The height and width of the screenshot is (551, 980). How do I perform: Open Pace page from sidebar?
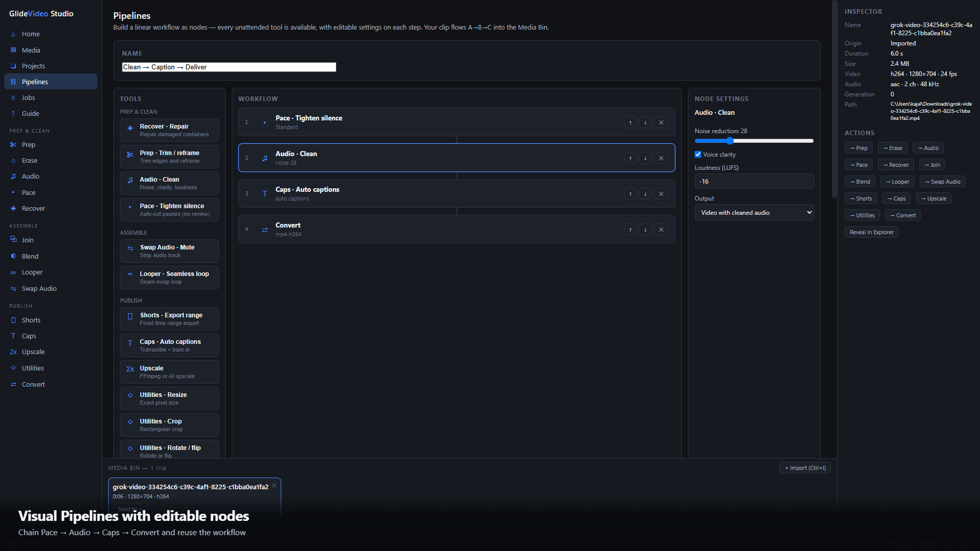click(51, 193)
